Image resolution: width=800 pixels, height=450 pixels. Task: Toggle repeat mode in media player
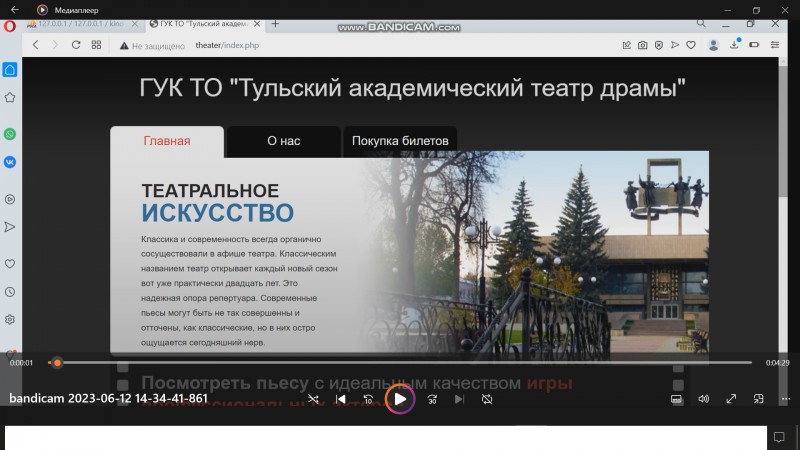click(487, 399)
